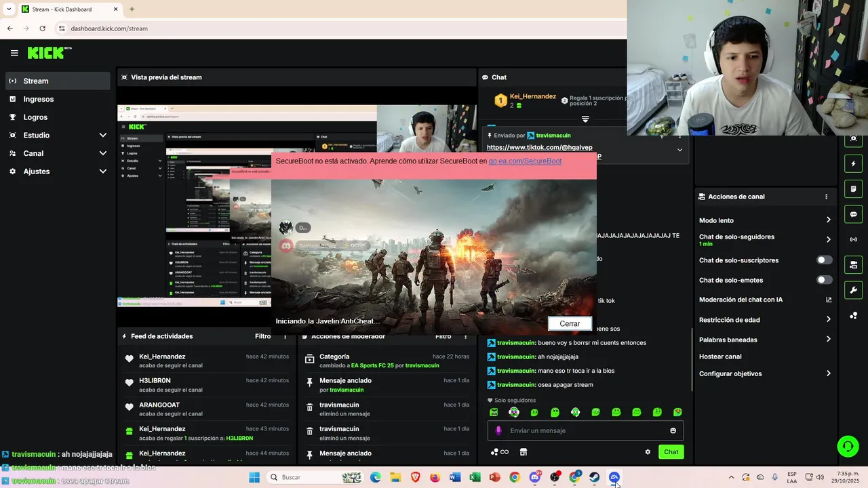Screen dimensions: 868x488
Task: Open a new browser tab
Action: click(132, 9)
